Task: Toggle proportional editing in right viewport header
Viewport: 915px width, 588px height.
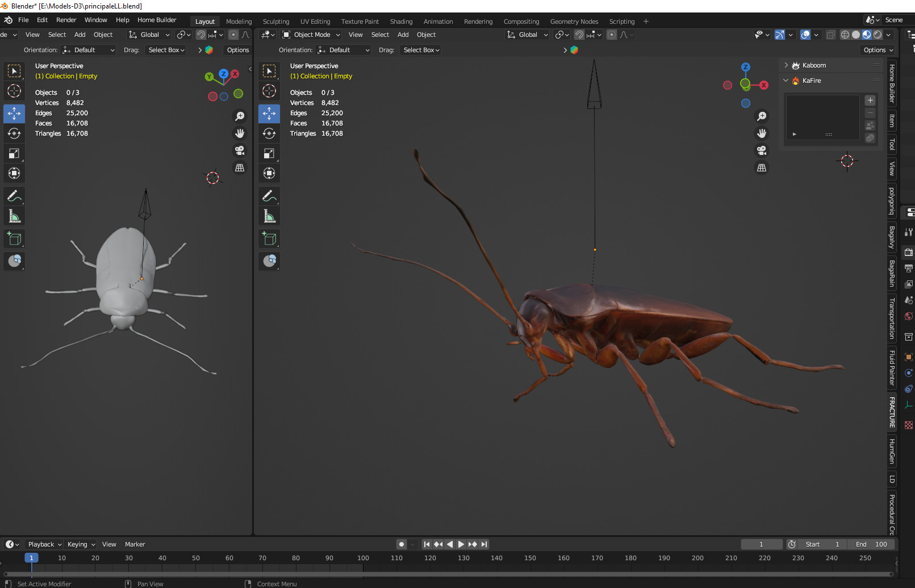Action: tap(612, 35)
